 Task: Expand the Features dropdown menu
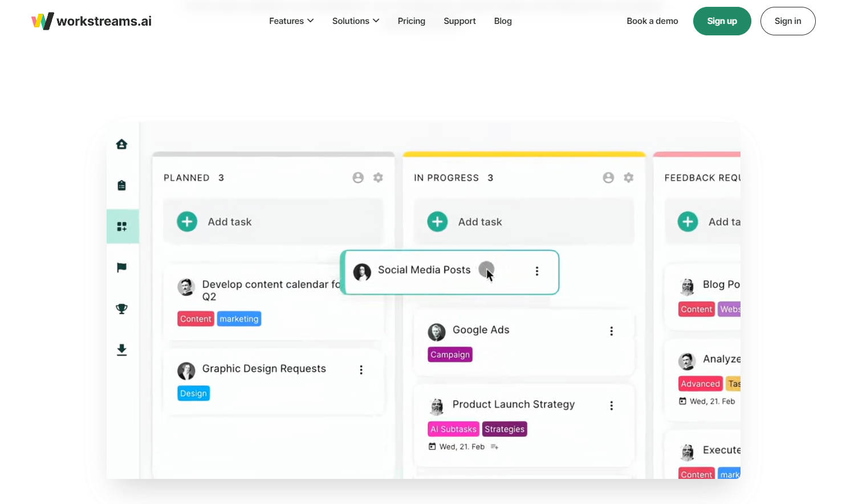(291, 21)
